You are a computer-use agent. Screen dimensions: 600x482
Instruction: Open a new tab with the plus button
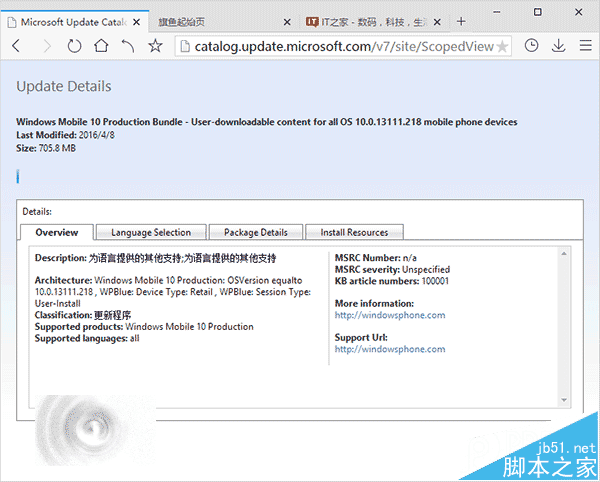click(461, 21)
